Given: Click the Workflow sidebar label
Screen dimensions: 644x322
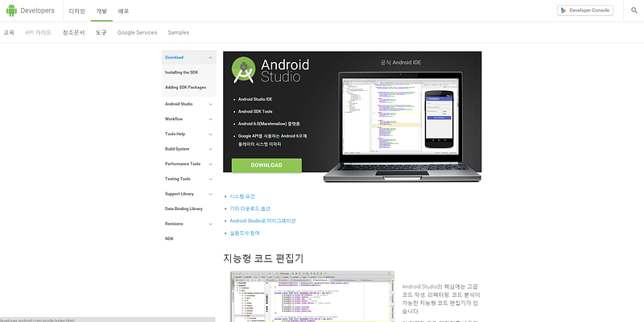Looking at the screenshot, I should point(174,119).
